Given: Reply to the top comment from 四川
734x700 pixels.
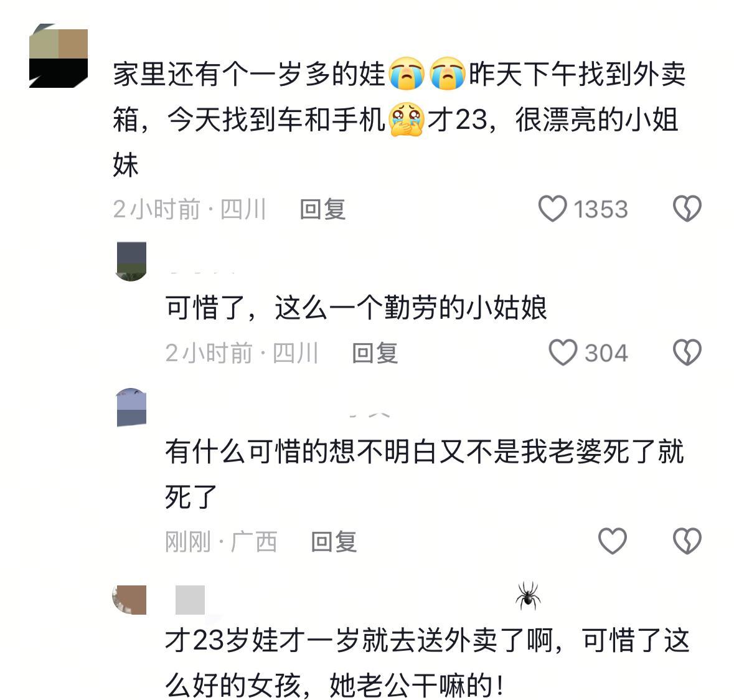Looking at the screenshot, I should pyautogui.click(x=322, y=209).
